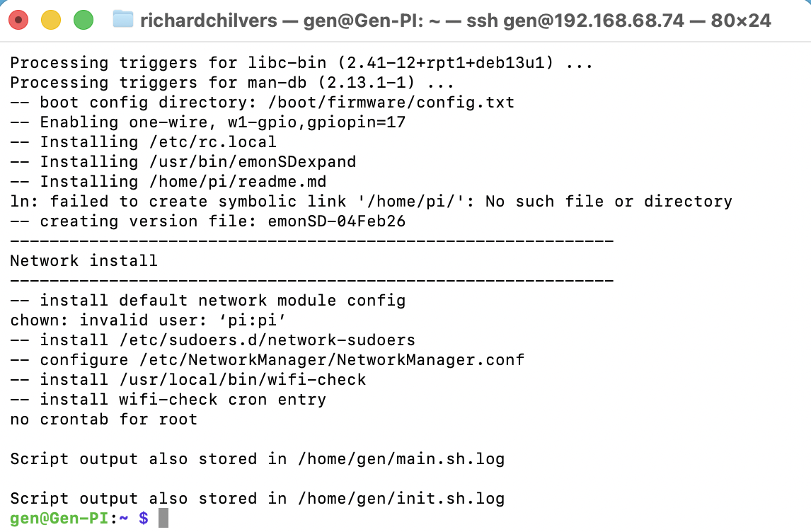Click the folder proxy icon in title bar
811x532 pixels.
(x=123, y=20)
